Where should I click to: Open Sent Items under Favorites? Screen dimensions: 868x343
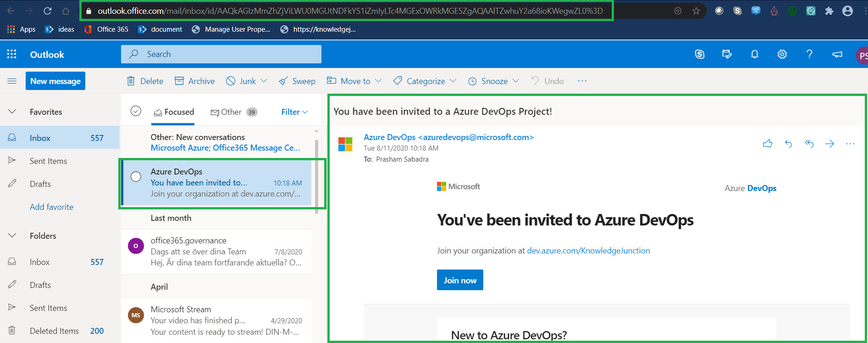pos(60,161)
